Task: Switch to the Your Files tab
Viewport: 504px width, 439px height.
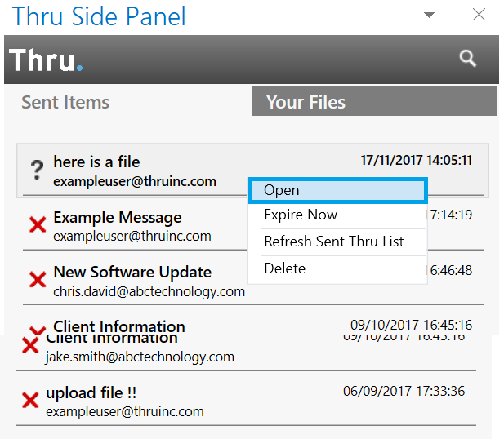Action: tap(306, 103)
